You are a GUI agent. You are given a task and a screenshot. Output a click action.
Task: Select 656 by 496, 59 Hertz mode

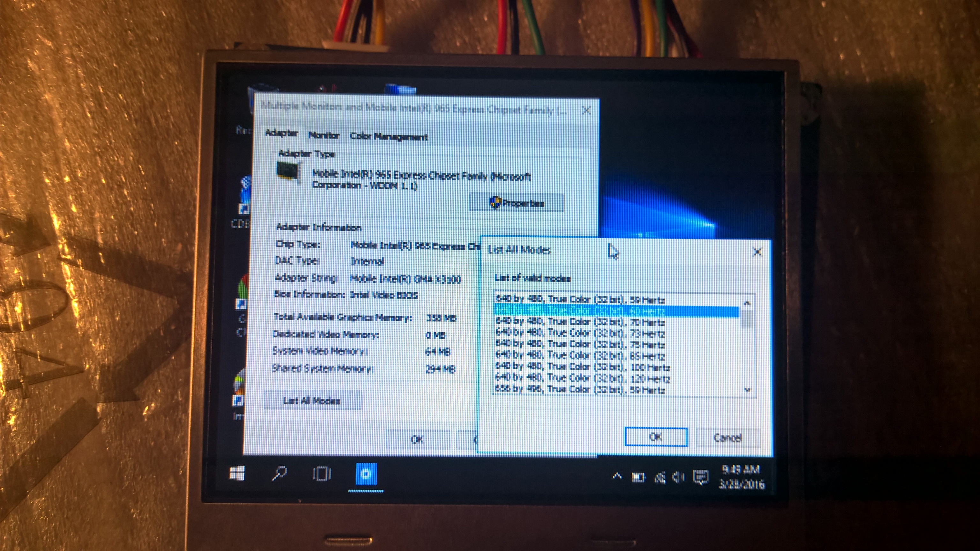tap(617, 389)
